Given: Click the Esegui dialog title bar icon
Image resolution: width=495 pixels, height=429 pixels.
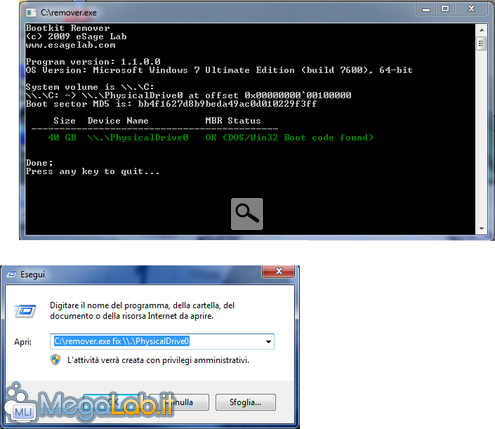Looking at the screenshot, I should (12, 274).
